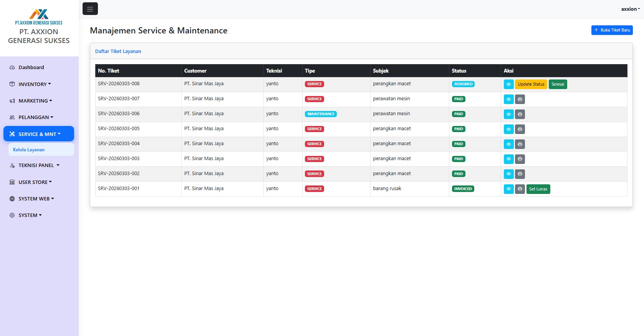Expand the SYSTEM sidebar menu
This screenshot has height=336, width=644.
(39, 215)
